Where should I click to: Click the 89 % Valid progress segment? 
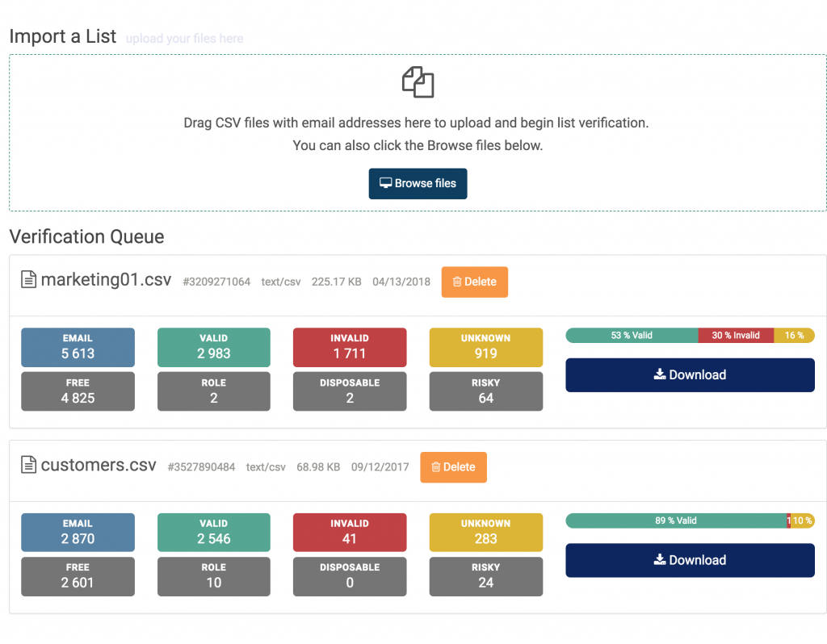pos(675,521)
